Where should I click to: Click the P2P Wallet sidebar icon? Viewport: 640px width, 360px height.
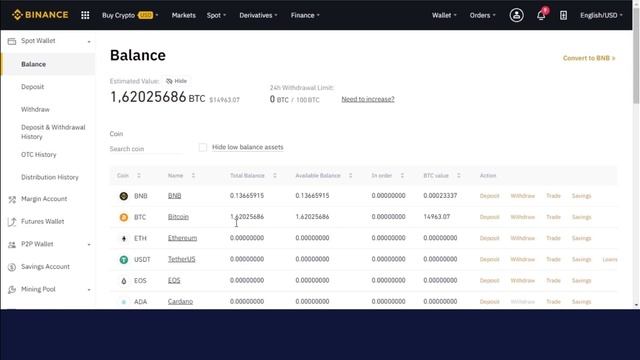[x=12, y=244]
